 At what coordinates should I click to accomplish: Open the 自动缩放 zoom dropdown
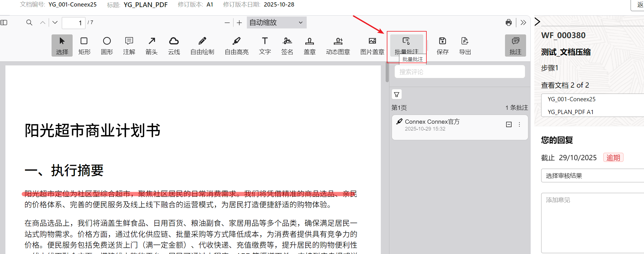pyautogui.click(x=276, y=22)
